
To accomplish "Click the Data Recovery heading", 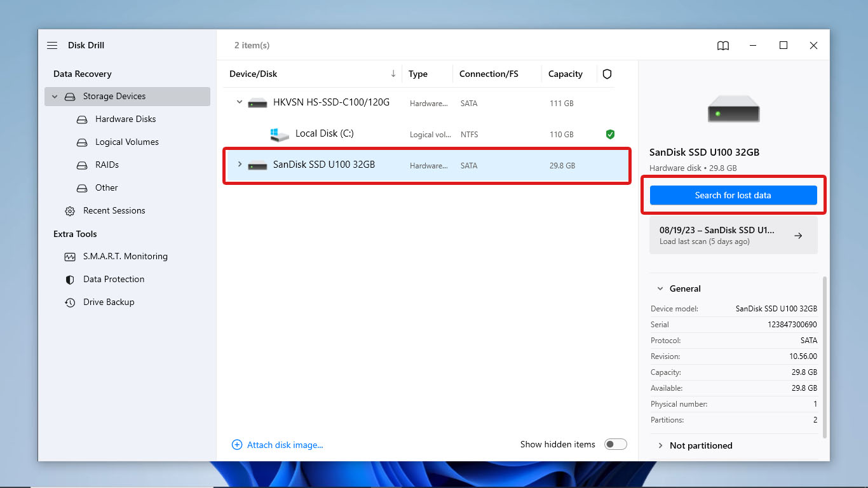I will pyautogui.click(x=83, y=74).
